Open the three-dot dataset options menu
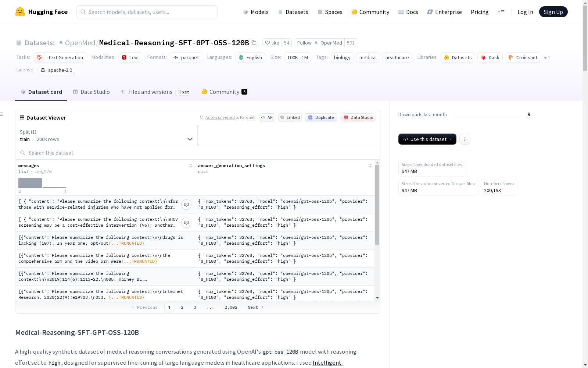This screenshot has height=368, width=588. click(465, 139)
